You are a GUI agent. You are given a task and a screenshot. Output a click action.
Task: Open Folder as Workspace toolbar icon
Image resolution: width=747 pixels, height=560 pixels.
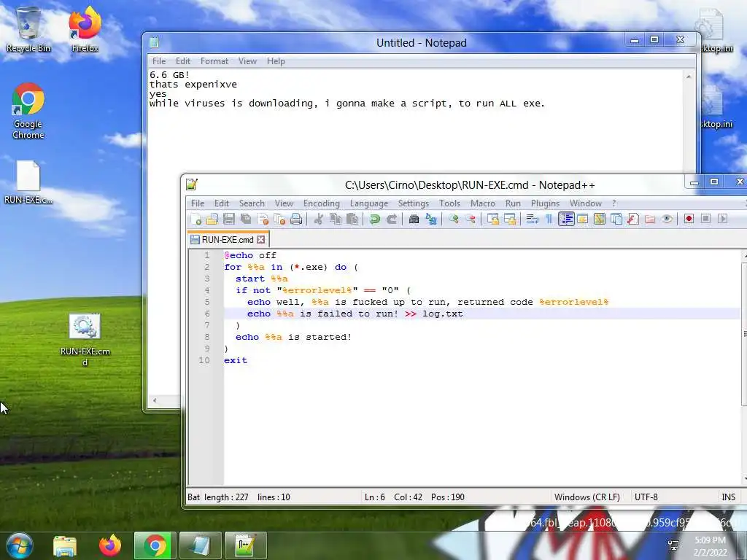click(x=650, y=219)
